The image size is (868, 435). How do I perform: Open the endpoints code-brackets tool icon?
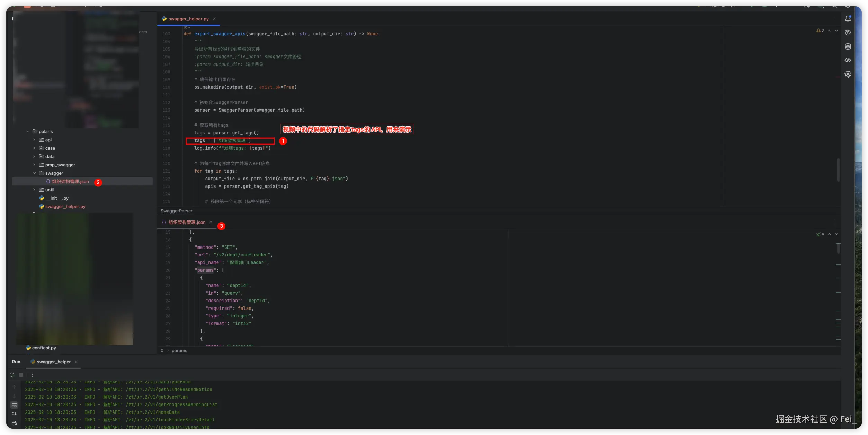(x=848, y=60)
